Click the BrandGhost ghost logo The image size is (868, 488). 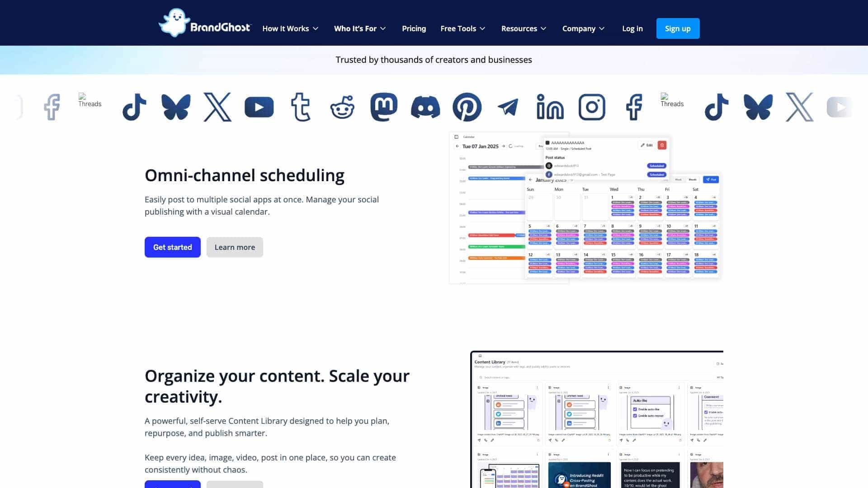[x=204, y=23]
